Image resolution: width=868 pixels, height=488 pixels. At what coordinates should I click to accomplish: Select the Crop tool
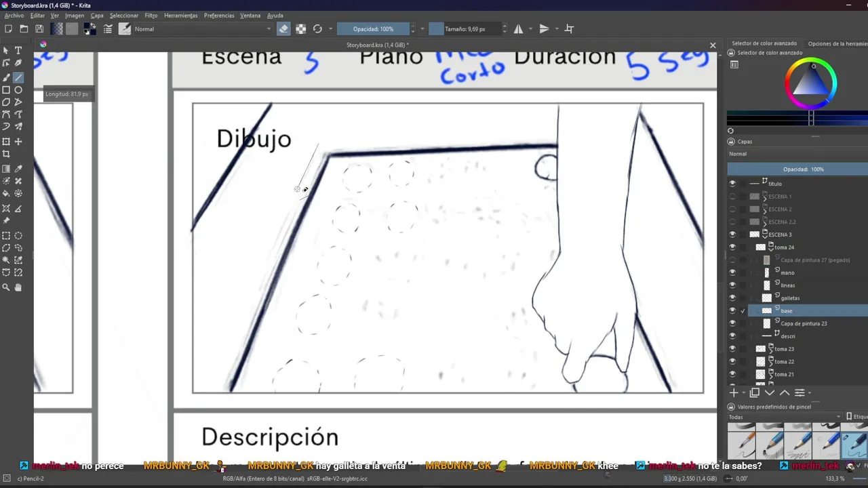click(6, 154)
